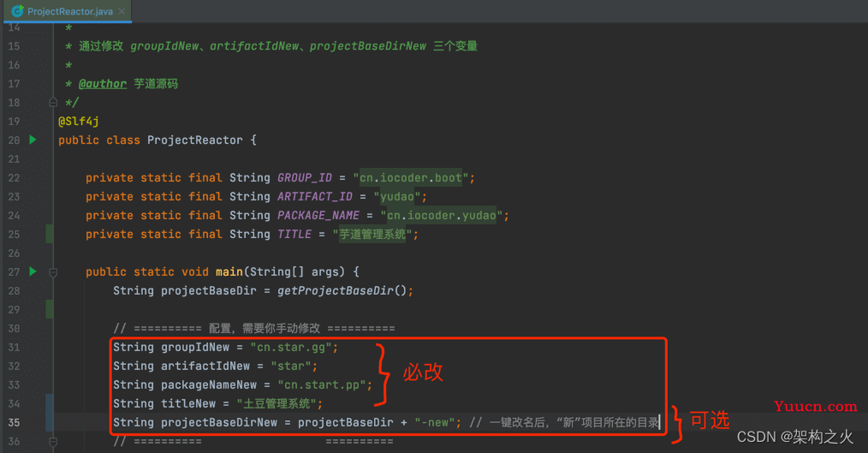Run the main method from the line 27 gutter arrow
Viewport: 868px width, 453px height.
(33, 271)
